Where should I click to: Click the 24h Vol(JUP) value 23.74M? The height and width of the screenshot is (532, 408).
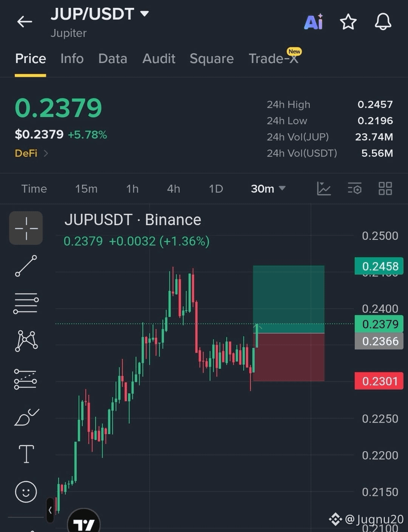pyautogui.click(x=374, y=137)
